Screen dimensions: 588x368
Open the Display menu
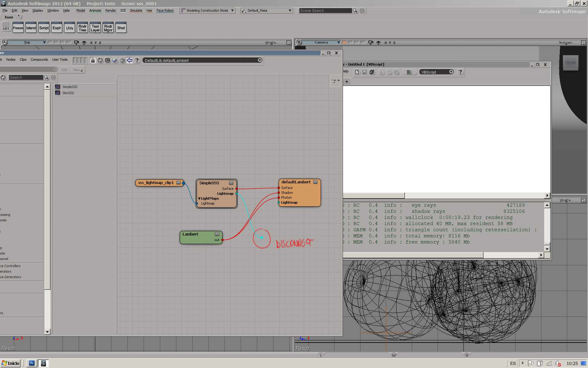coord(38,10)
